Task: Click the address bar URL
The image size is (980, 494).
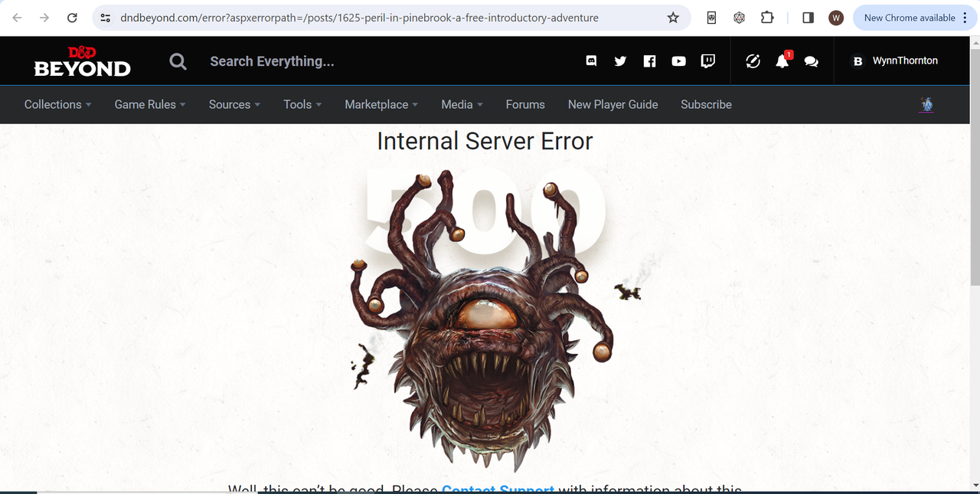Action: 360,18
